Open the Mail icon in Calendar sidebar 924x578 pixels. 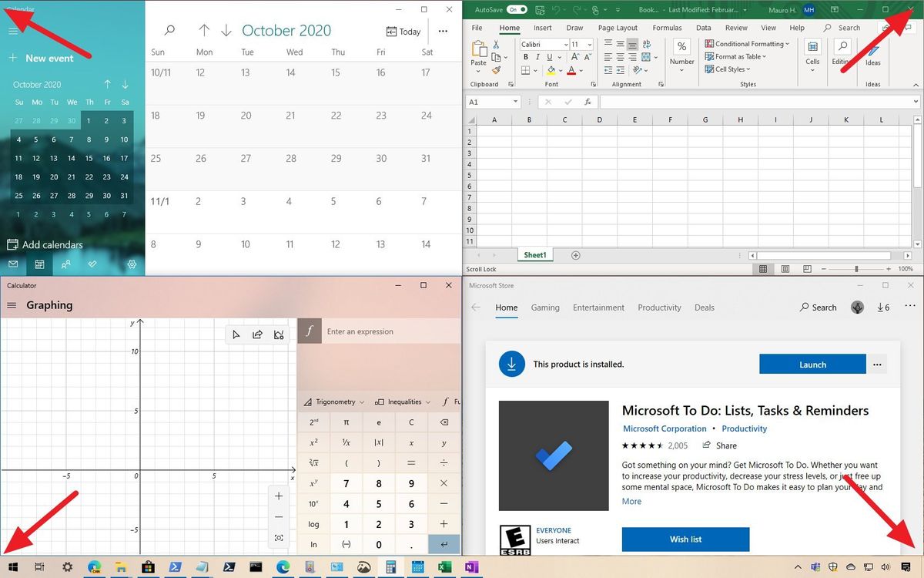coord(12,264)
